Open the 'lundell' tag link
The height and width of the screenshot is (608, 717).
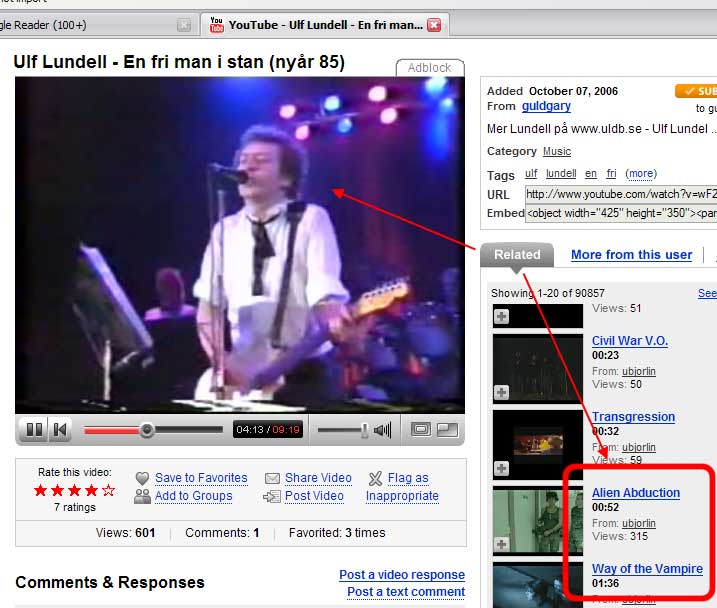(561, 174)
